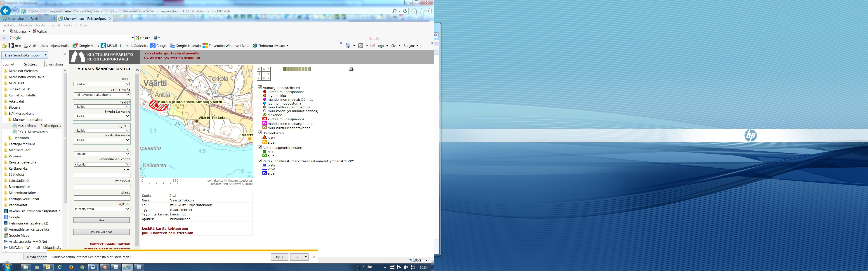Open the Muokkaa menu

point(26,25)
